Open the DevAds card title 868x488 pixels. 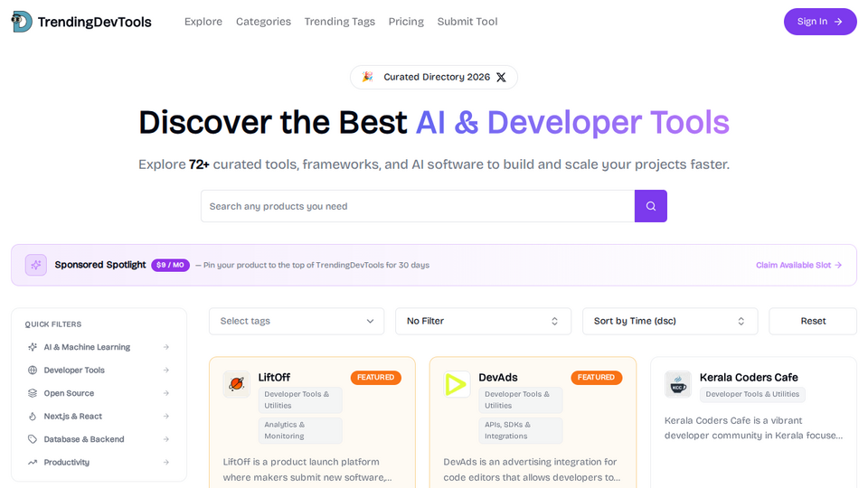498,378
